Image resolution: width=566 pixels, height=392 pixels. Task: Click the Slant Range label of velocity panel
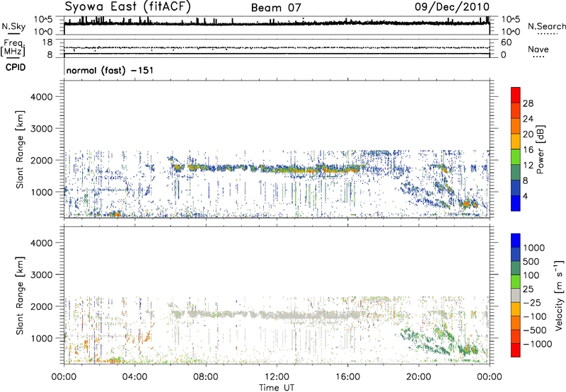click(x=20, y=295)
